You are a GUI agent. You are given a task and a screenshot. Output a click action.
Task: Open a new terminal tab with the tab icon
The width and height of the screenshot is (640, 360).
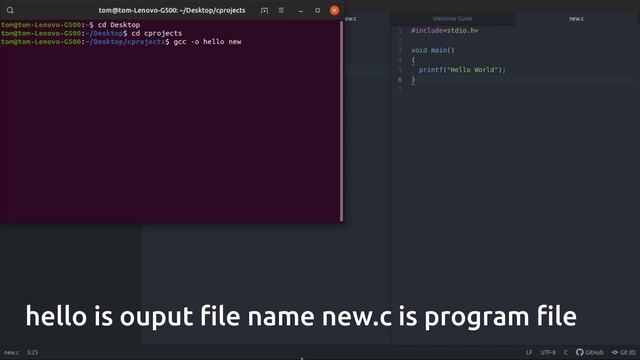pos(264,10)
